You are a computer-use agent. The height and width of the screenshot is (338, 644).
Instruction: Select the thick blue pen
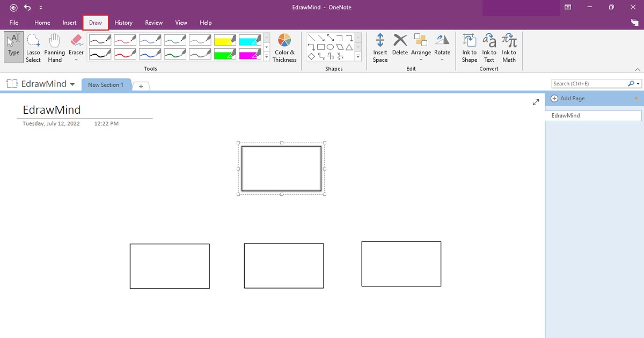[150, 54]
